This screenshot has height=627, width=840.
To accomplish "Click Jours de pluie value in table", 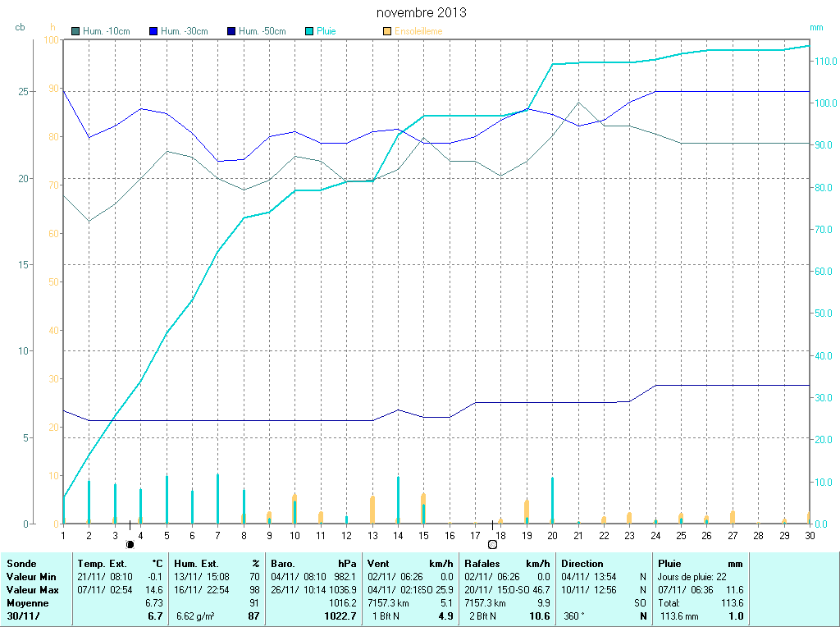I will pos(692,577).
